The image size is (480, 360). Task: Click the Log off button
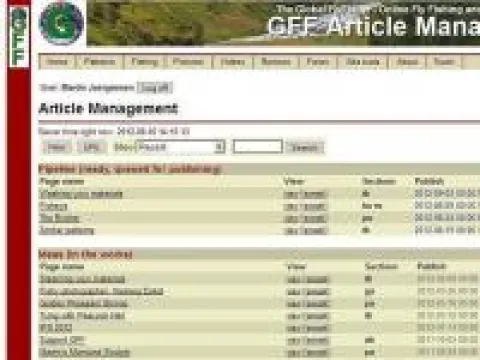point(155,88)
